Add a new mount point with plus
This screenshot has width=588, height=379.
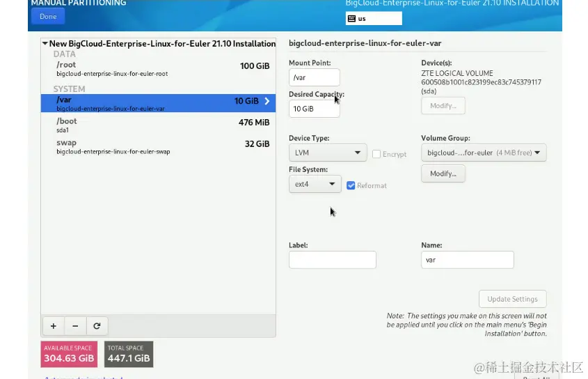point(54,326)
